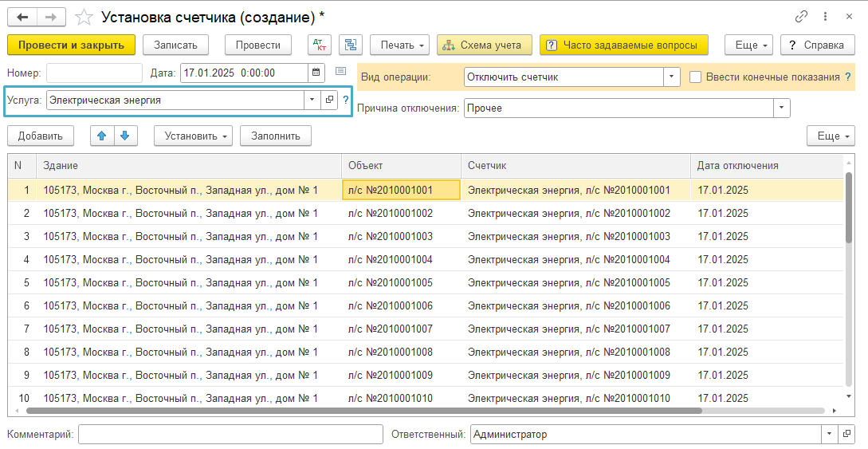This screenshot has width=868, height=449.
Task: Enable Ввести конечные показания checkbox
Action: pyautogui.click(x=695, y=77)
